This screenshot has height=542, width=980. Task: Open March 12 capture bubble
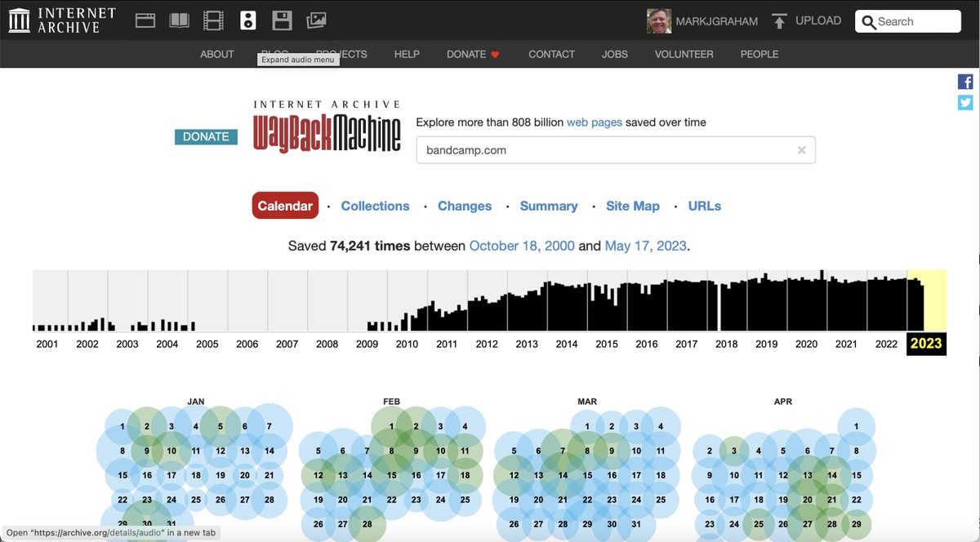514,475
